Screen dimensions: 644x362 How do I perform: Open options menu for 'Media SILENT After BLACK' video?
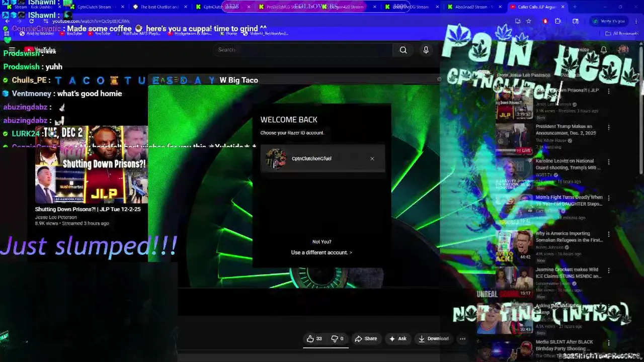[609, 343]
